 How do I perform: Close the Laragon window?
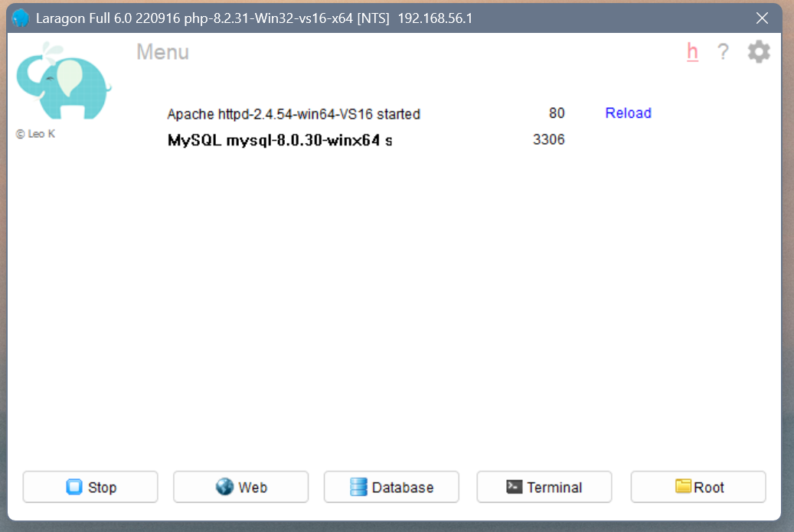click(x=762, y=18)
